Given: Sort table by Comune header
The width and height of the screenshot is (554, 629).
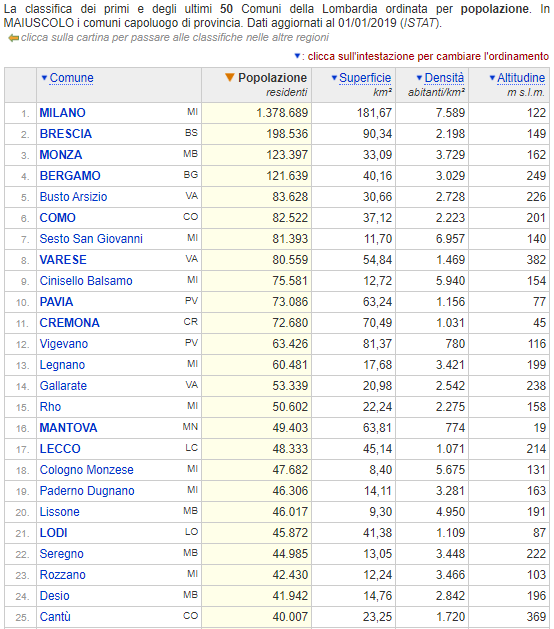Looking at the screenshot, I should coord(71,78).
